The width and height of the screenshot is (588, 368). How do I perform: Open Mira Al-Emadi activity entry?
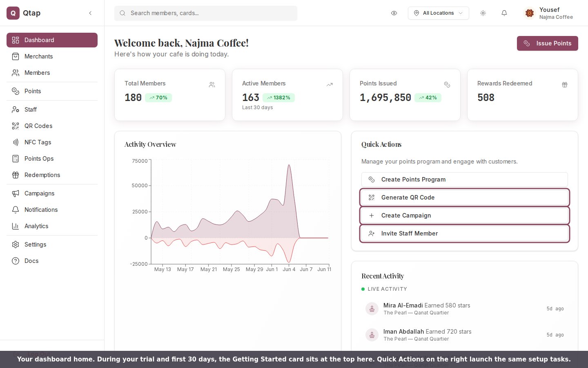(465, 309)
